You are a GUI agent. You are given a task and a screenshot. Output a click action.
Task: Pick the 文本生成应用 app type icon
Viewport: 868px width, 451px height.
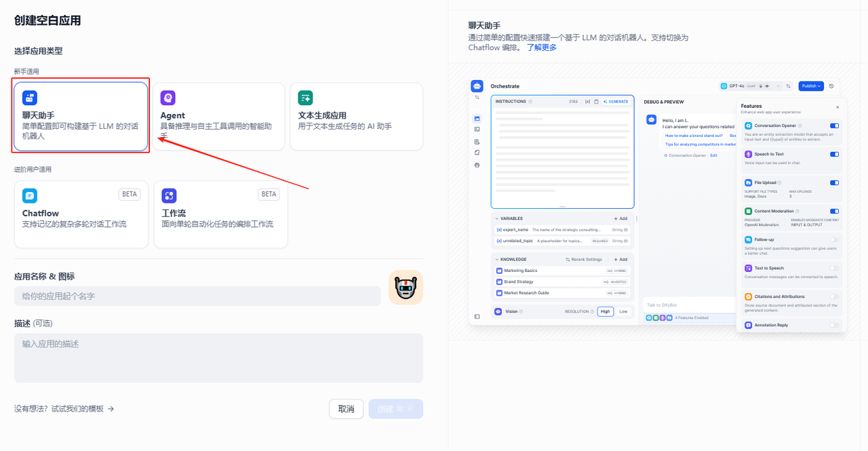coord(305,98)
